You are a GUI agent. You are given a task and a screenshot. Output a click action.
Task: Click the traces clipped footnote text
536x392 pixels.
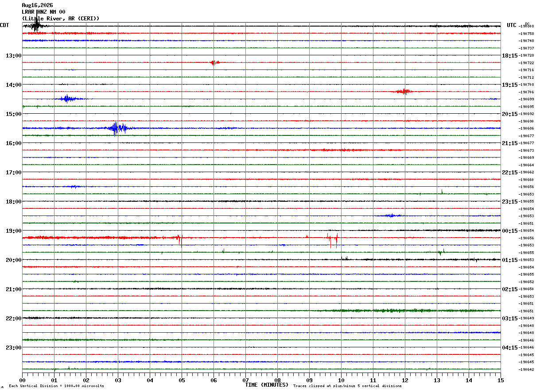pos(347,386)
